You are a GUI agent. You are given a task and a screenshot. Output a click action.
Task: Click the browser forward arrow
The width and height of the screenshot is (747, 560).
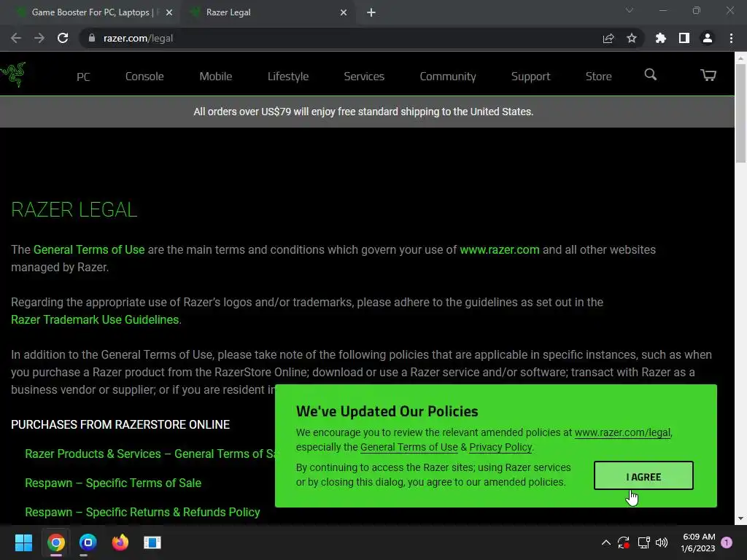39,38
